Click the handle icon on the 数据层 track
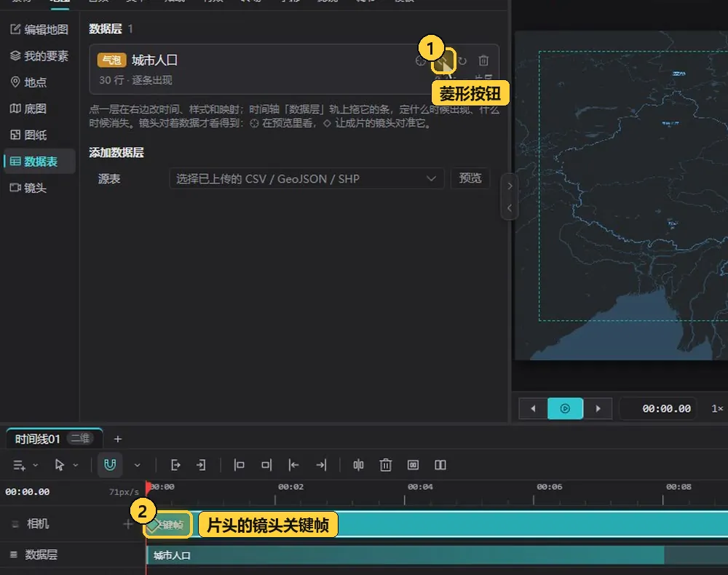This screenshot has height=575, width=728. [x=14, y=554]
